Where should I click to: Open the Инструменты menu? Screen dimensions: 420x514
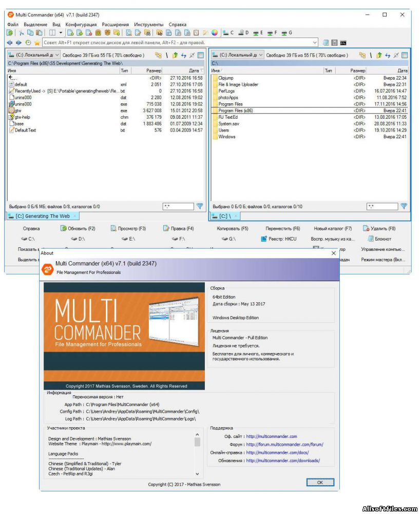(x=148, y=25)
